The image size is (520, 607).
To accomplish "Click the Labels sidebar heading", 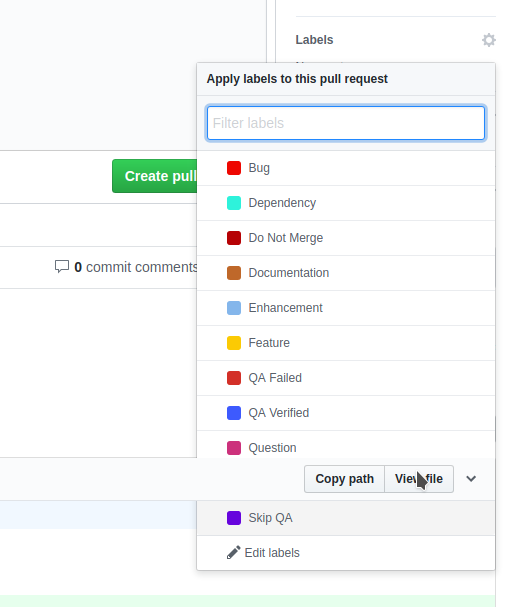I will click(x=314, y=40).
